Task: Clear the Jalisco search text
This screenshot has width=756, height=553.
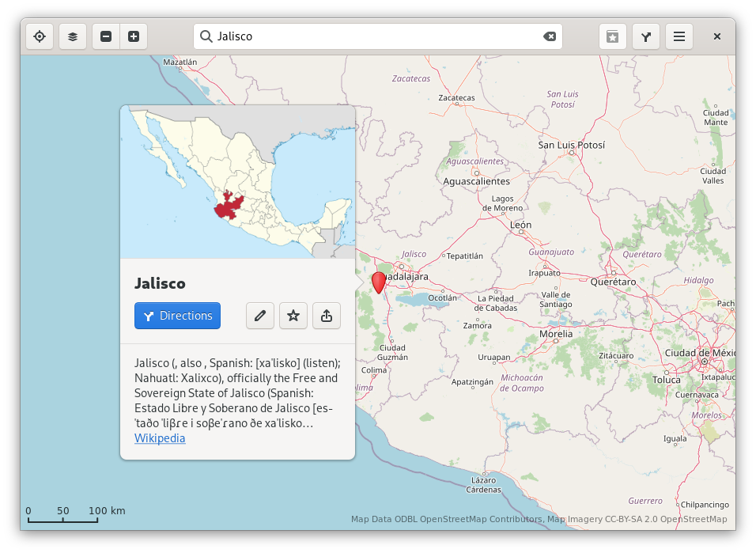Action: click(549, 36)
